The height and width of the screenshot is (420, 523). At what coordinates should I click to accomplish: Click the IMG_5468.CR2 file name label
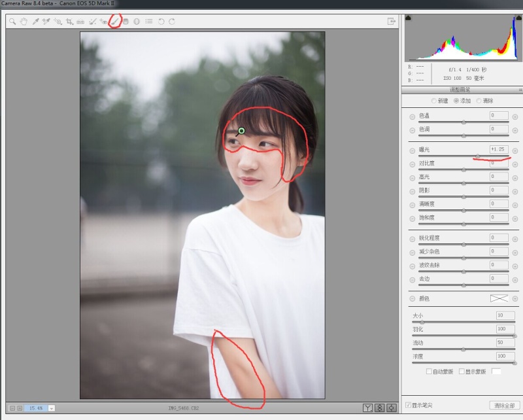[184, 408]
